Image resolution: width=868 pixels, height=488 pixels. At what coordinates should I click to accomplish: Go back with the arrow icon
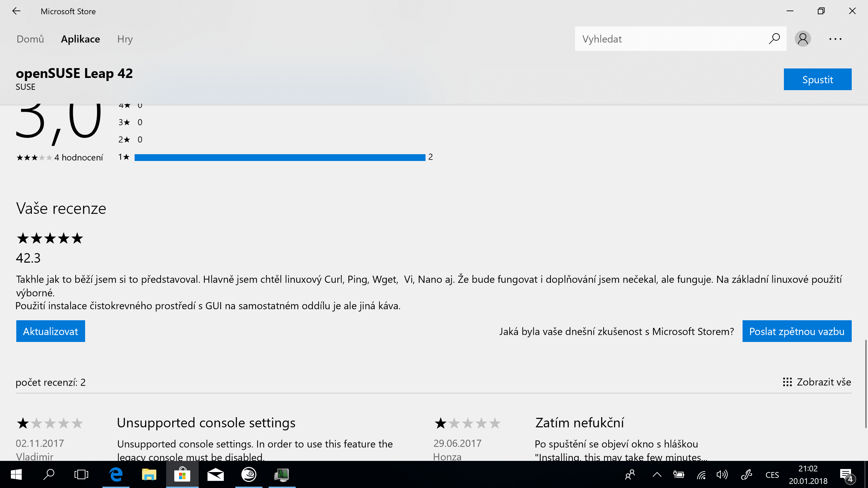pyautogui.click(x=16, y=11)
